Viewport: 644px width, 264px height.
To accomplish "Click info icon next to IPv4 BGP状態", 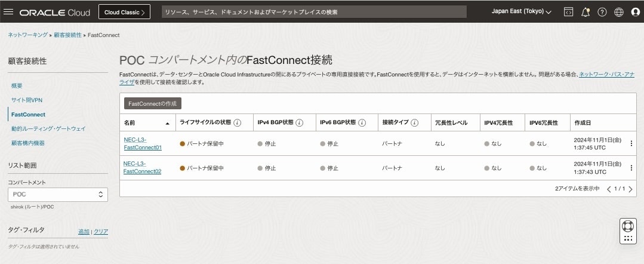I will 300,123.
